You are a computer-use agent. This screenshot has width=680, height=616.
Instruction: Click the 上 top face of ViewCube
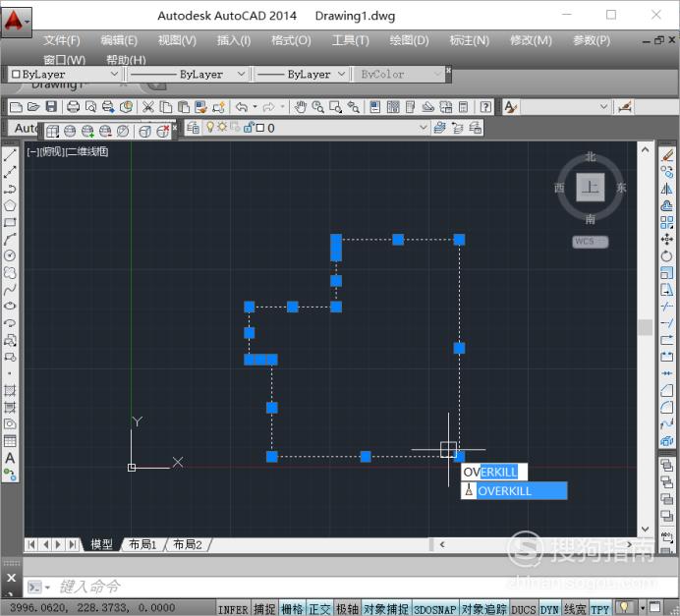(591, 188)
